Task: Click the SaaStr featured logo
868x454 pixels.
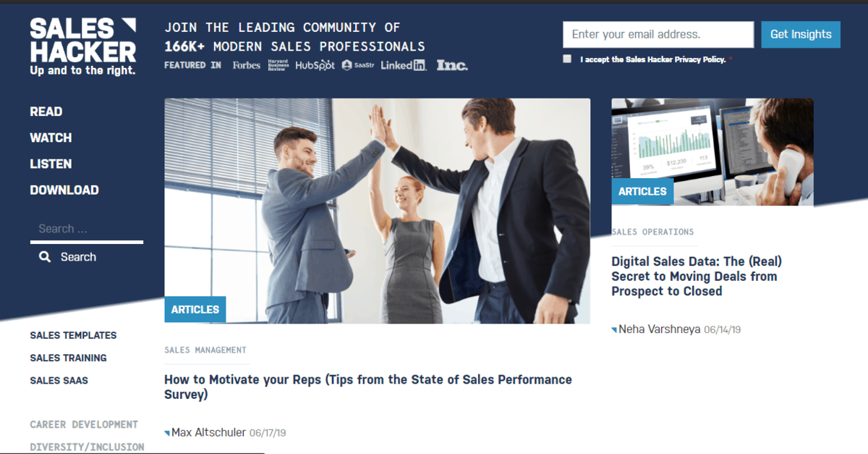Action: (x=358, y=65)
